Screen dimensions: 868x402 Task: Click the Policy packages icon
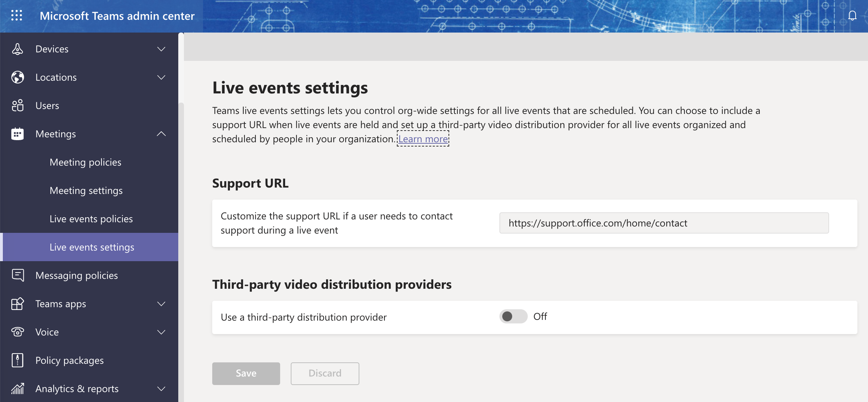pos(18,360)
